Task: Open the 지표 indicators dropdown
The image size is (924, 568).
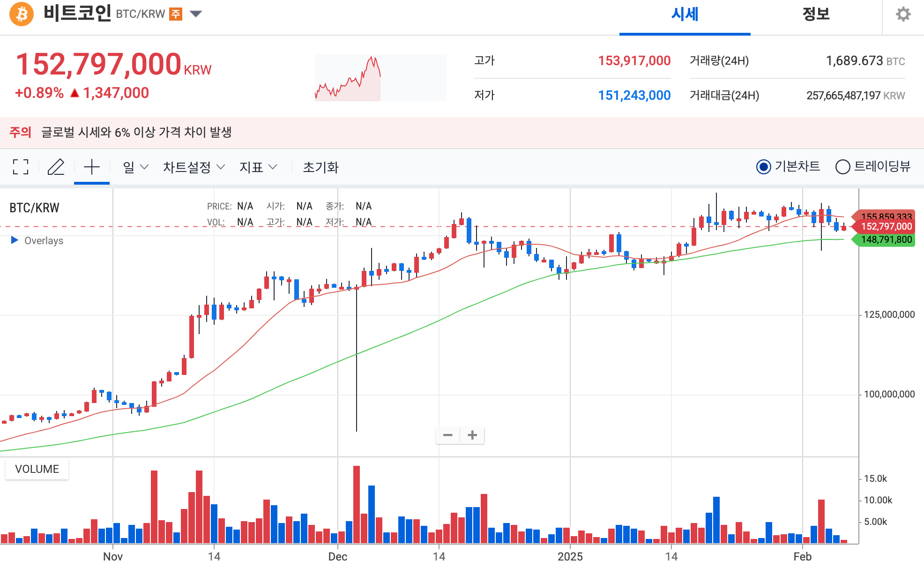Action: pos(258,167)
